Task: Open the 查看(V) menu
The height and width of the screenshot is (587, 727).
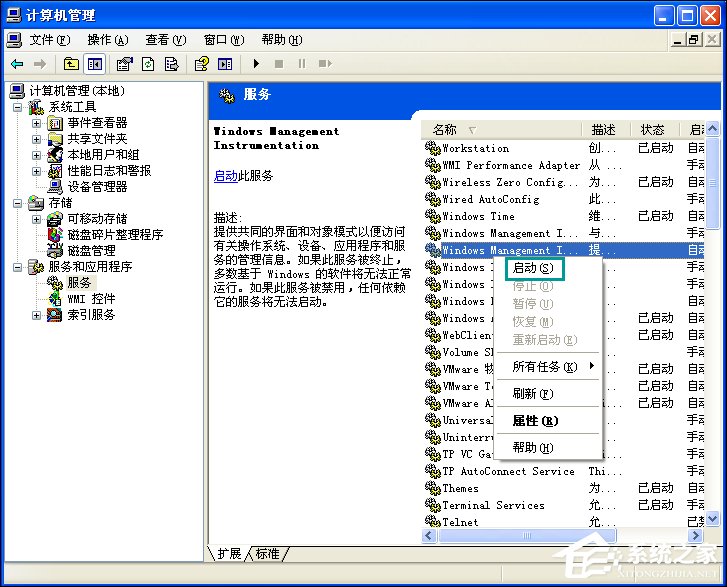Action: point(166,40)
